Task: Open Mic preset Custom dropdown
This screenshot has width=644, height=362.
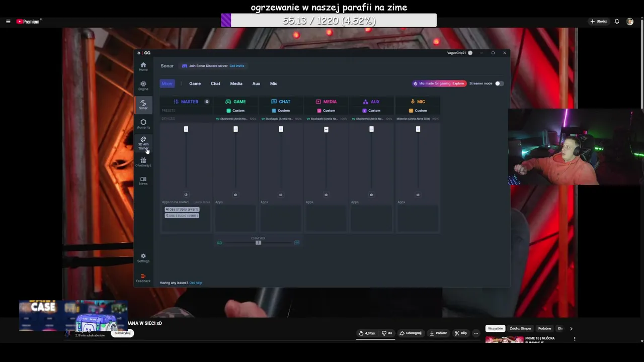Action: click(418, 111)
